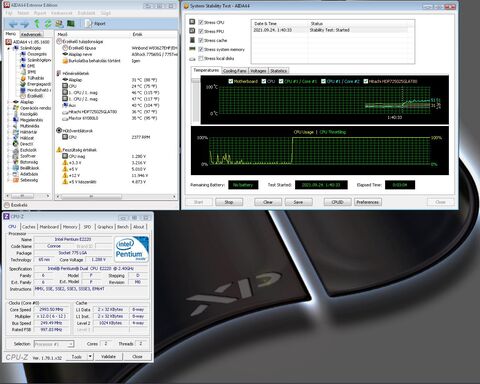Switch to Voltages tab
The height and width of the screenshot is (384, 480).
[x=258, y=71]
